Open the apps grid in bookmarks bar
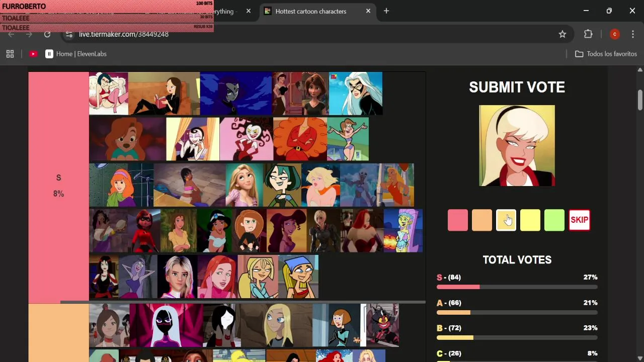644x362 pixels. point(10,54)
